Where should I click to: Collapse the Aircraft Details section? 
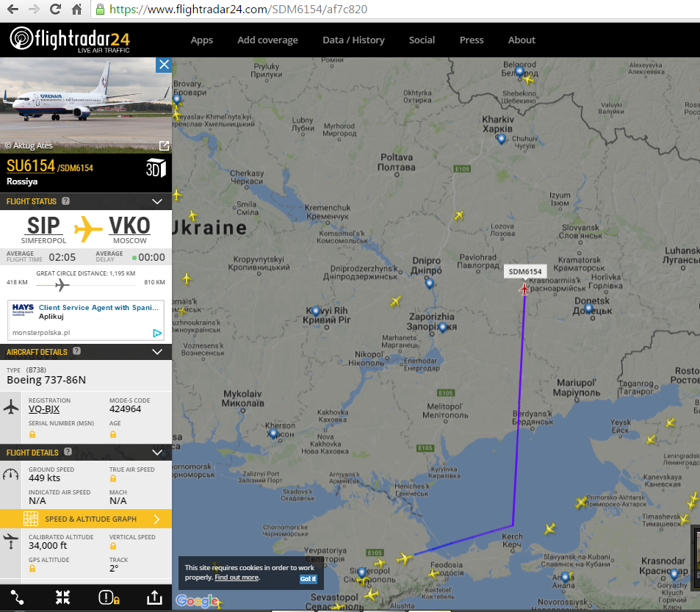pos(157,352)
